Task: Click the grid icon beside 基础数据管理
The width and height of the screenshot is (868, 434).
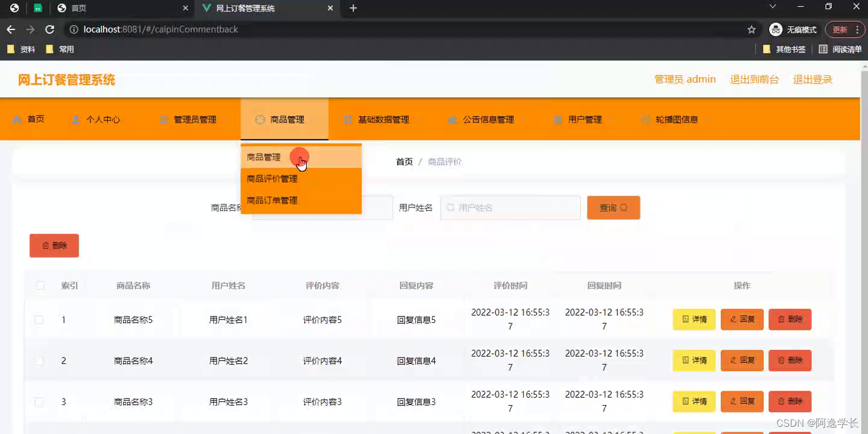Action: point(347,119)
